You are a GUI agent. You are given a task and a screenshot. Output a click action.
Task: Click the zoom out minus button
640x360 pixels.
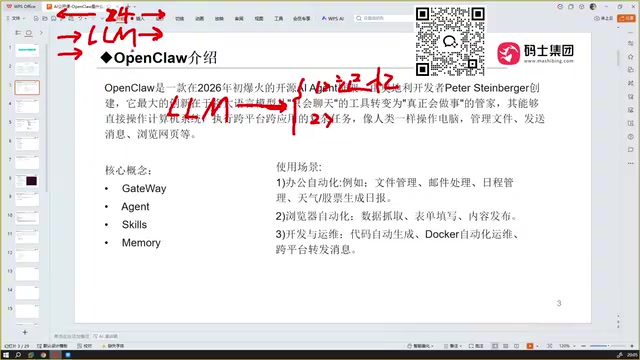tap(584, 346)
